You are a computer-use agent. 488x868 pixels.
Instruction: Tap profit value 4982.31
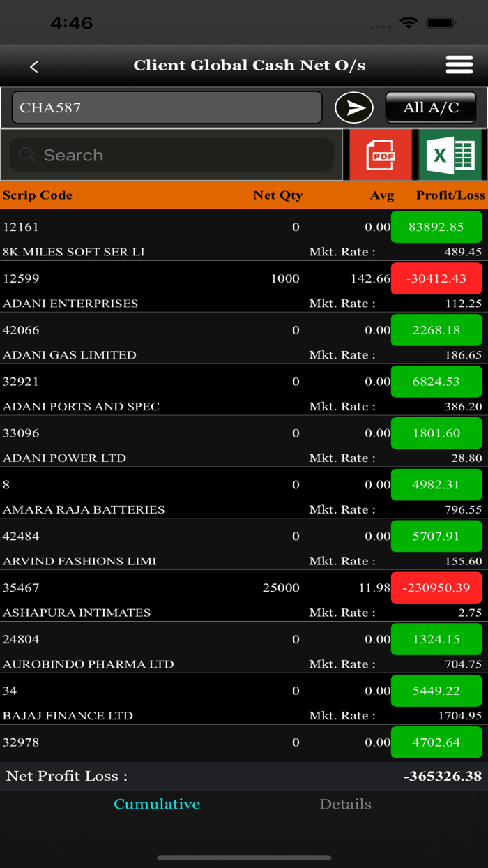coord(436,485)
